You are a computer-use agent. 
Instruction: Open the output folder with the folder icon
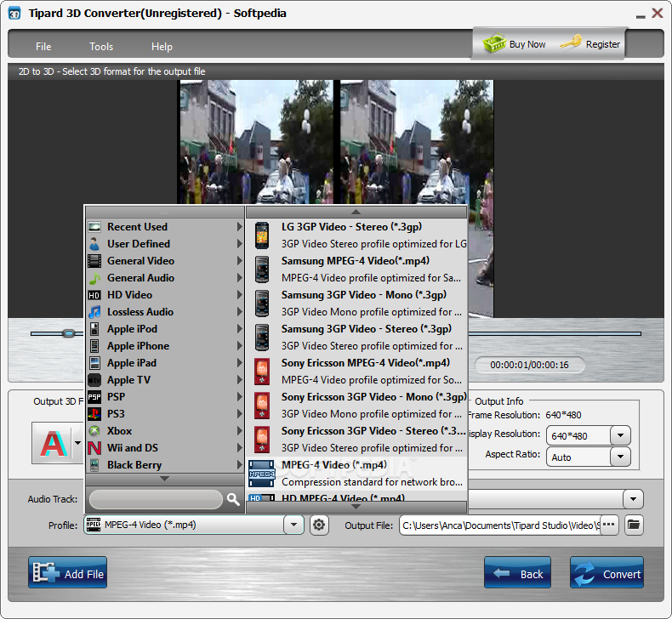[634, 525]
